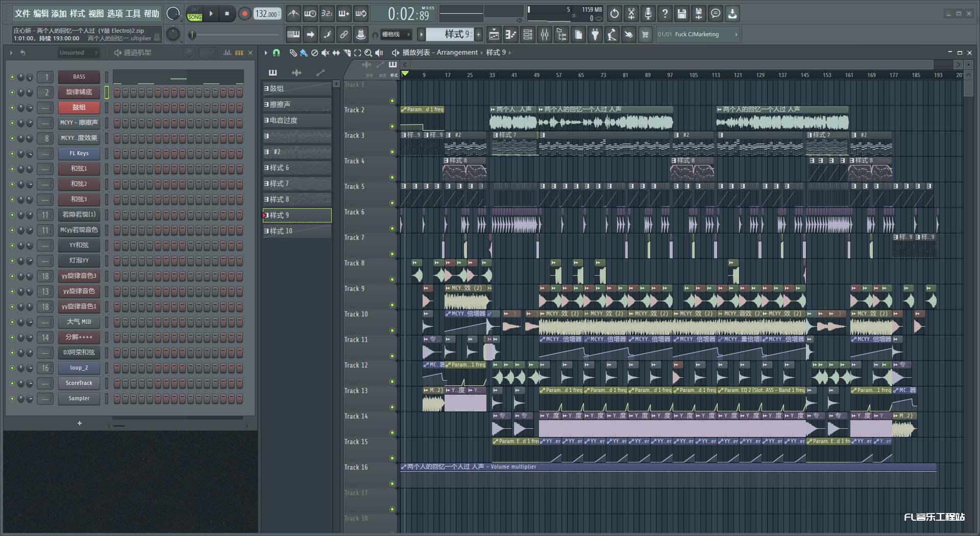This screenshot has height=536, width=980.
Task: Open the piano roll view icon
Action: coord(511,35)
